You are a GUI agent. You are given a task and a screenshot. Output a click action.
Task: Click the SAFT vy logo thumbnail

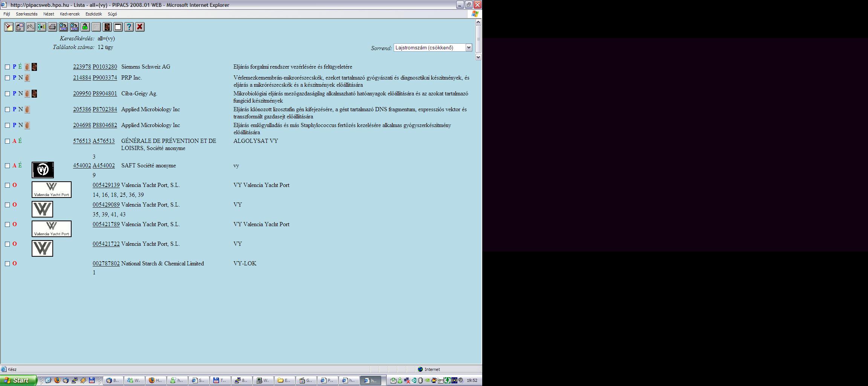click(x=43, y=170)
